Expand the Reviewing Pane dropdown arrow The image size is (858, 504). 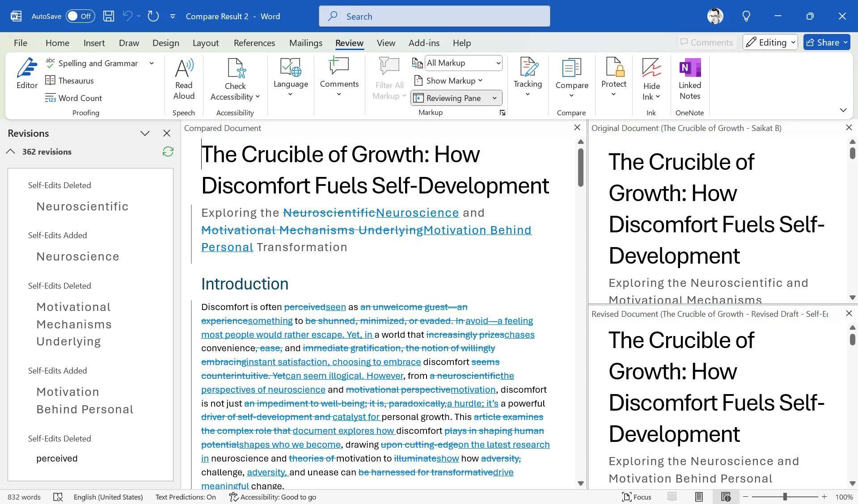(x=494, y=98)
